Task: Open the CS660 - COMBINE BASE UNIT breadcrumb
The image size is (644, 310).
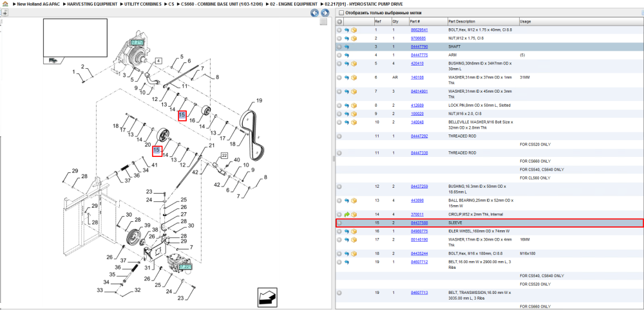Action: pos(222,4)
